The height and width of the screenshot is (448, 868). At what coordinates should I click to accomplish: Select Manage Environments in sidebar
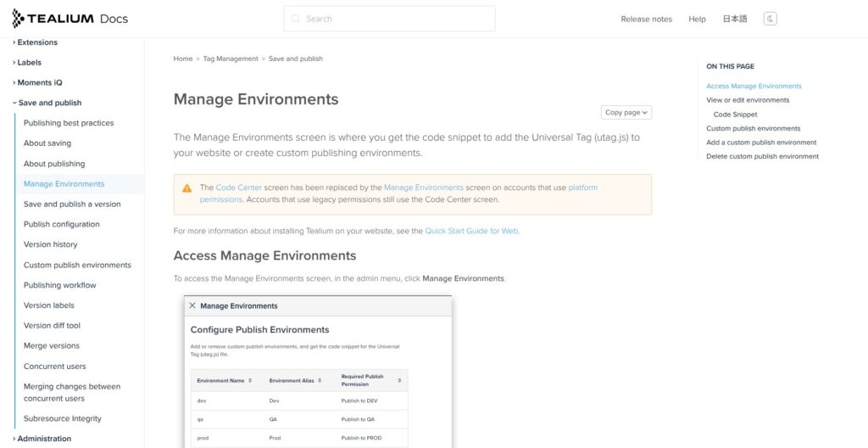click(64, 184)
